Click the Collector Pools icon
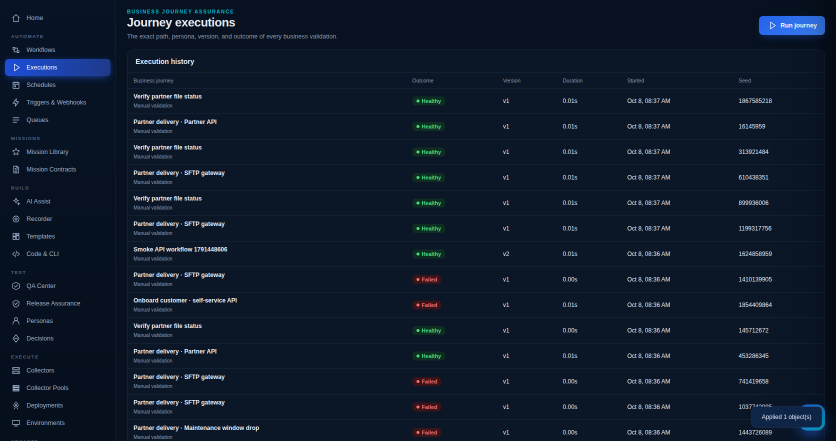Image resolution: width=836 pixels, height=441 pixels. [x=16, y=388]
